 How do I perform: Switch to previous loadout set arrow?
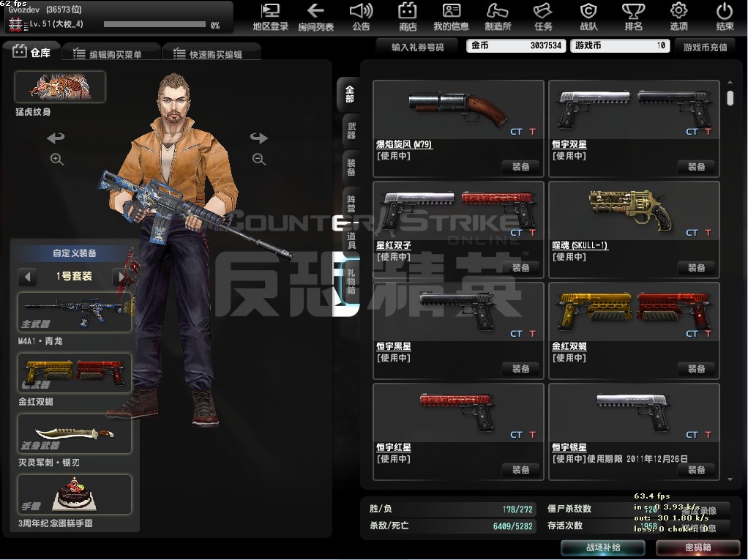[x=27, y=277]
